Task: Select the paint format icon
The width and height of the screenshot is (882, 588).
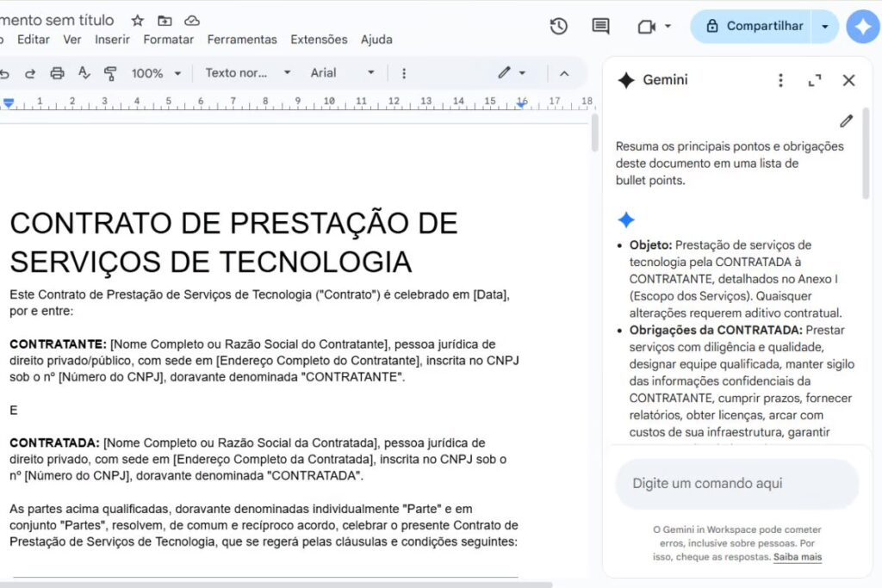Action: coord(110,73)
